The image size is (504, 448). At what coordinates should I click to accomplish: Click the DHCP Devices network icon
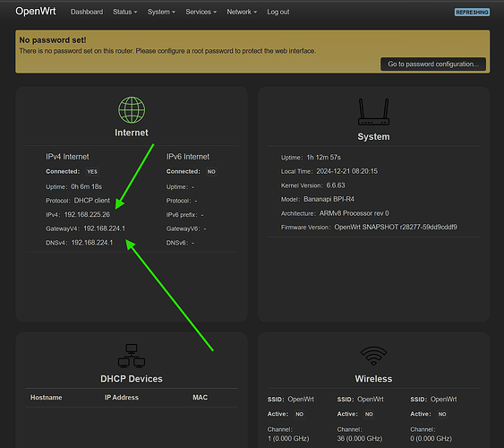132,356
